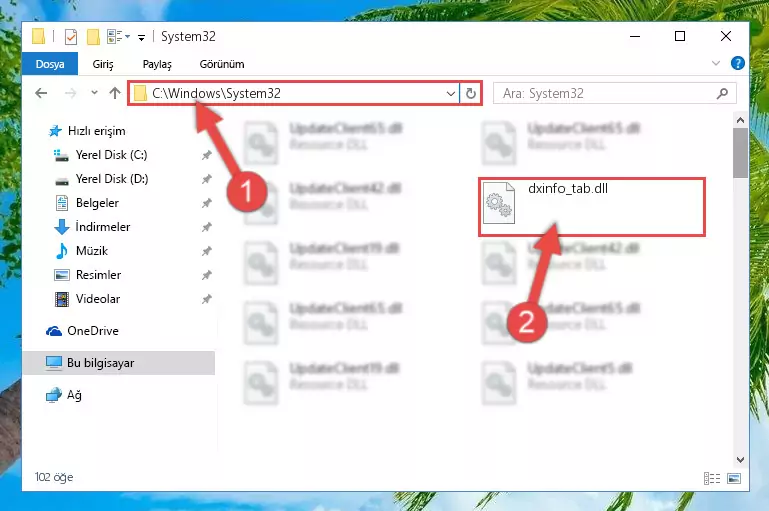Click the pin icon next to İndirmeler
This screenshot has width=769, height=511.
click(x=206, y=227)
